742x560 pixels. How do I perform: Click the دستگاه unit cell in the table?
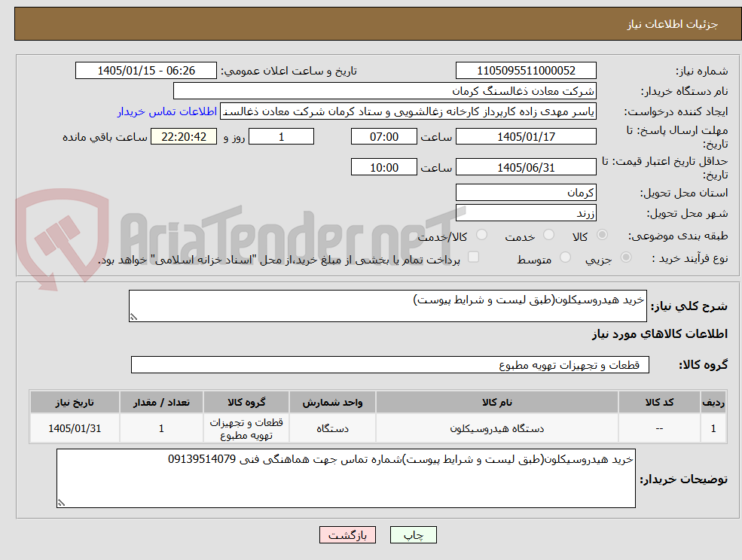tap(332, 428)
